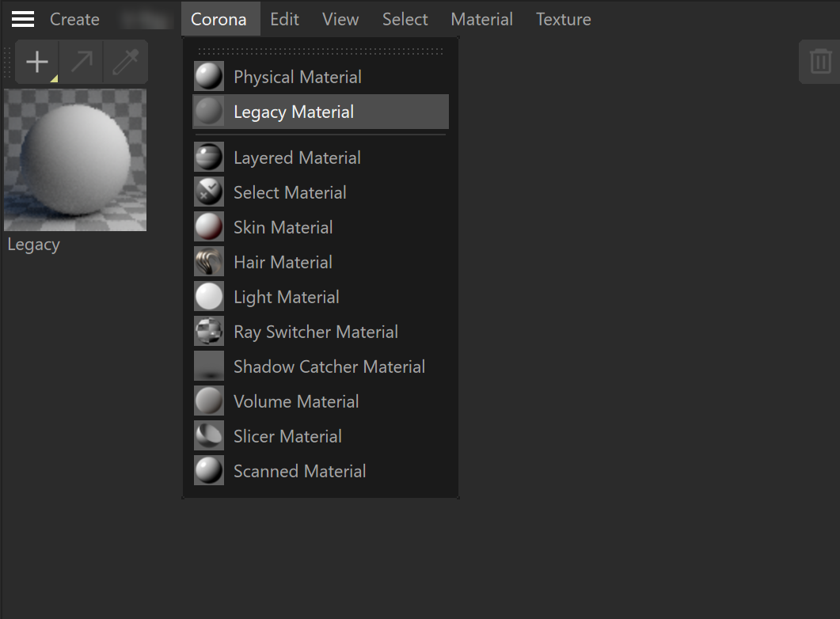The image size is (840, 619).
Task: Create a Layered Material
Action: (321, 158)
